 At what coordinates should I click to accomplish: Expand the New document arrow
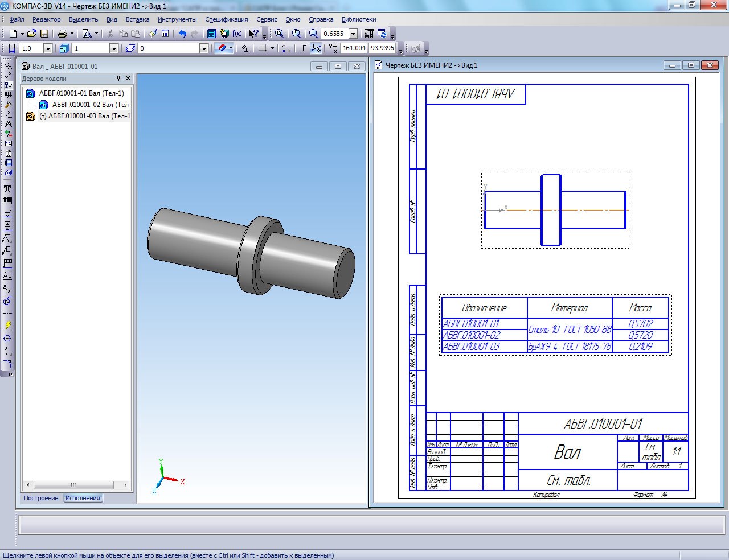click(22, 34)
